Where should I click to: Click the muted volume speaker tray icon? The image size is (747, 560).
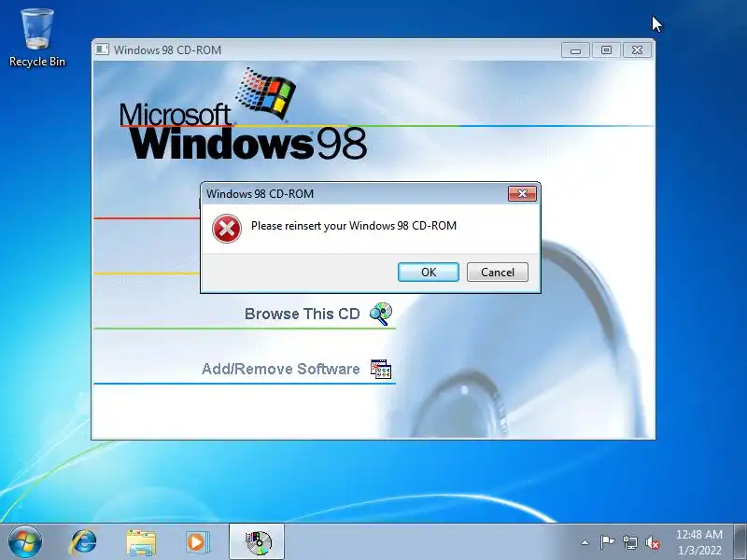(x=653, y=542)
